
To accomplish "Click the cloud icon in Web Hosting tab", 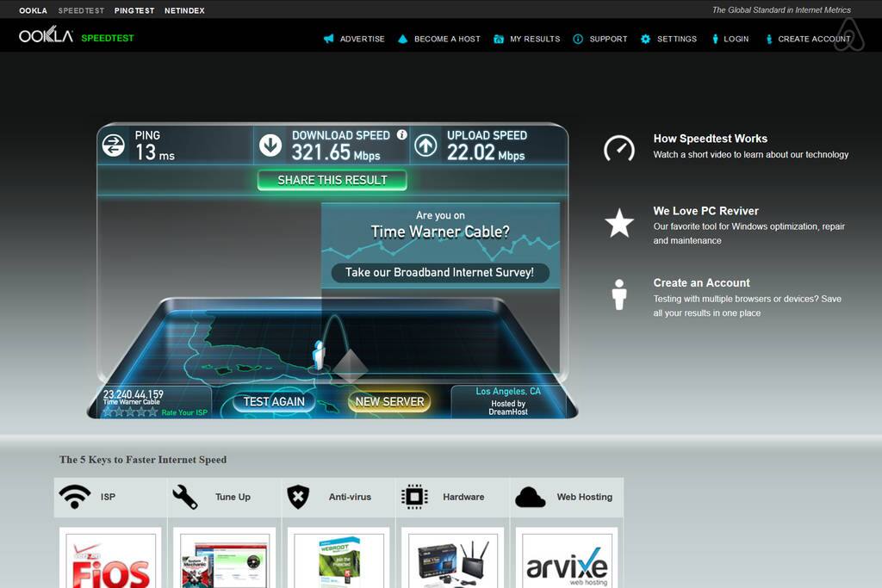I will [x=530, y=498].
